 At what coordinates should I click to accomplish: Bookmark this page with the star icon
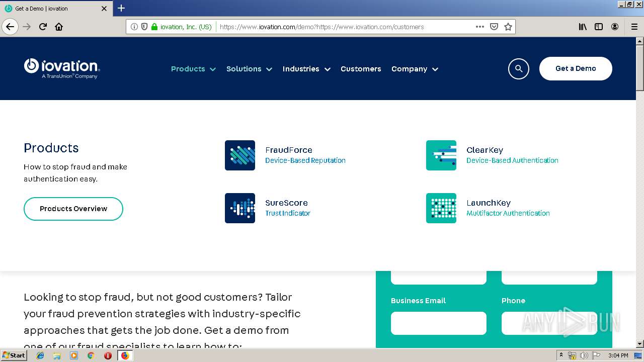click(x=508, y=27)
